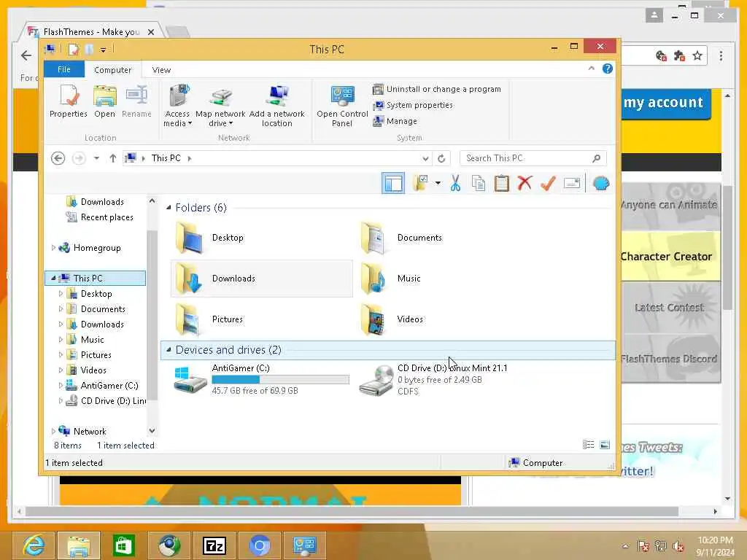Open the Access media dropdown
747x560 pixels.
point(177,106)
